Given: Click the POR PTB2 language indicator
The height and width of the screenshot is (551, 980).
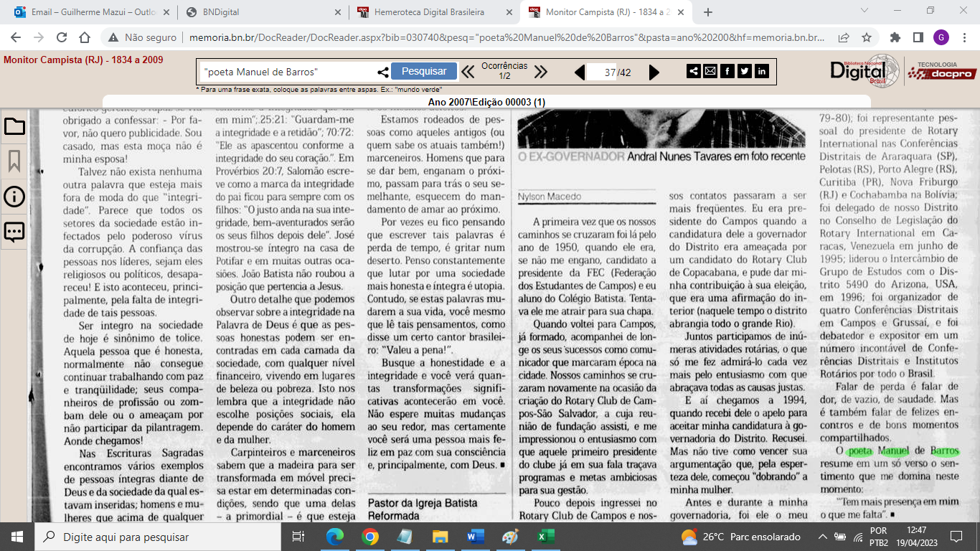Looking at the screenshot, I should [878, 537].
